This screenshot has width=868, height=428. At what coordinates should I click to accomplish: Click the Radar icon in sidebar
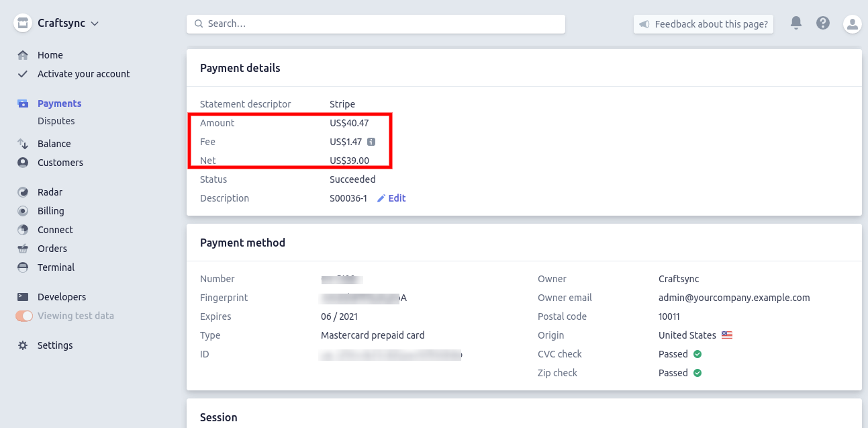click(23, 192)
